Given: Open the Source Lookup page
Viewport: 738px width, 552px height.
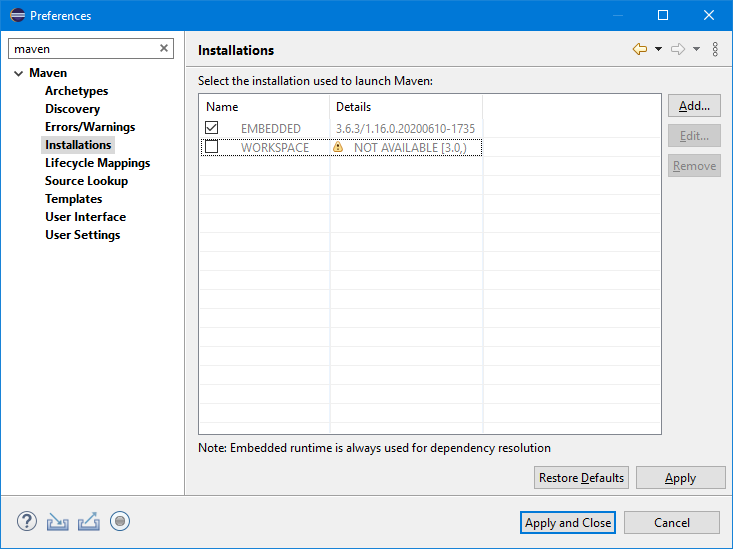Looking at the screenshot, I should click(x=87, y=182).
